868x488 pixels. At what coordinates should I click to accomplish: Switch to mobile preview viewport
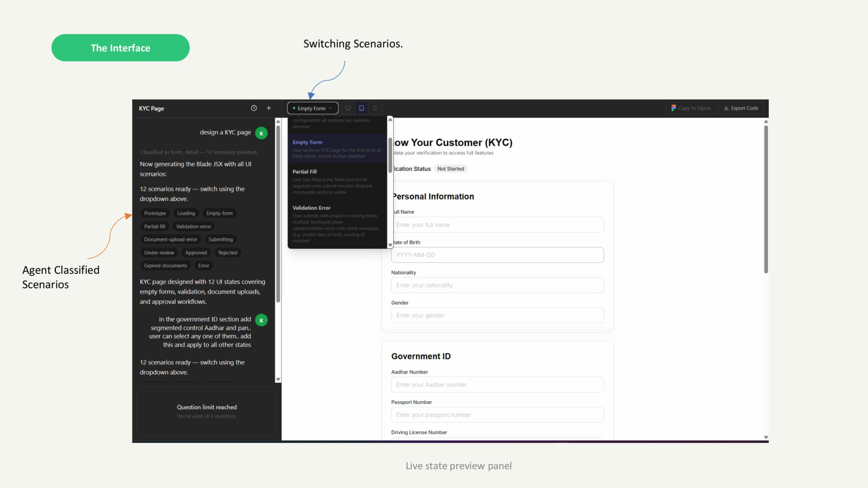click(375, 108)
